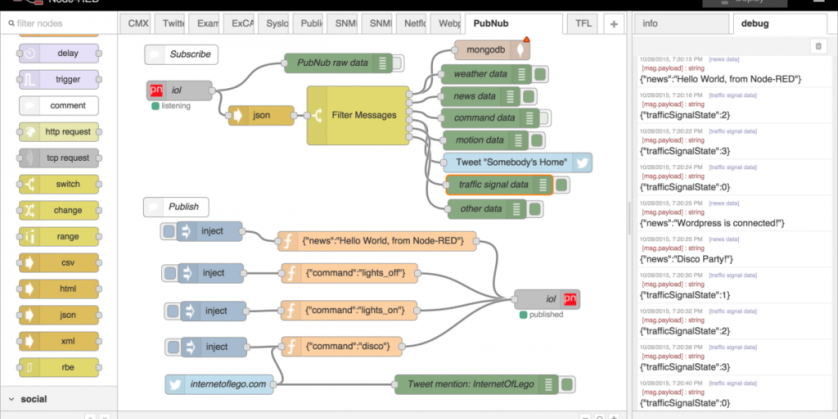Select the Filter Messages switch node

point(358,115)
